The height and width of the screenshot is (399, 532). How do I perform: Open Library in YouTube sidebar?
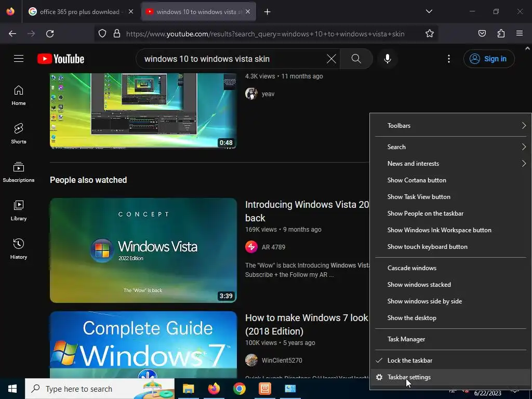[19, 211]
